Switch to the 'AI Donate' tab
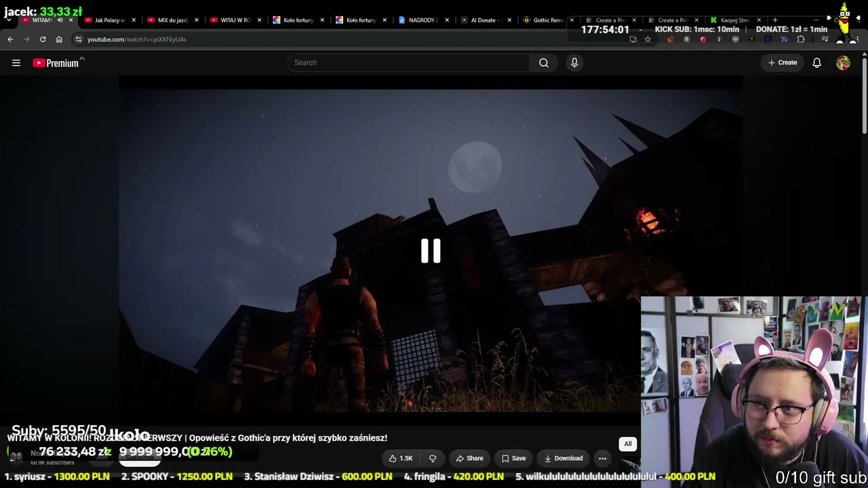The width and height of the screenshot is (868, 488). pos(485,20)
